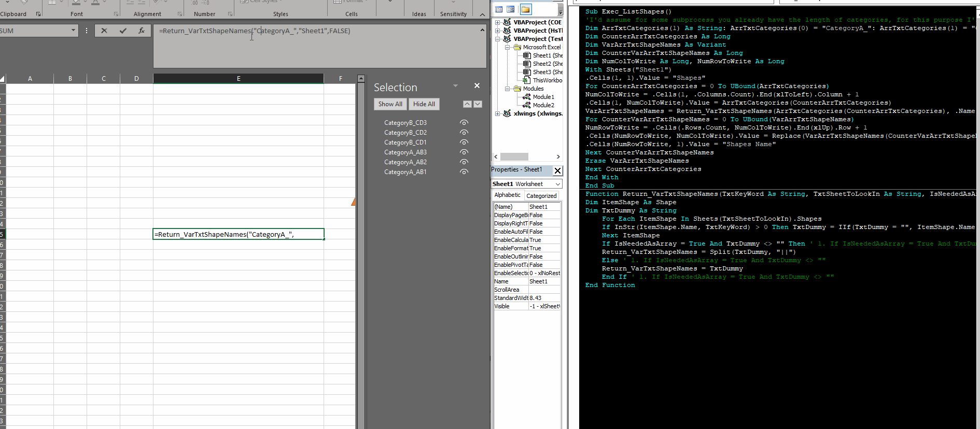This screenshot has height=429, width=980.
Task: Hide shape CategoryB_CD3
Action: pos(464,123)
